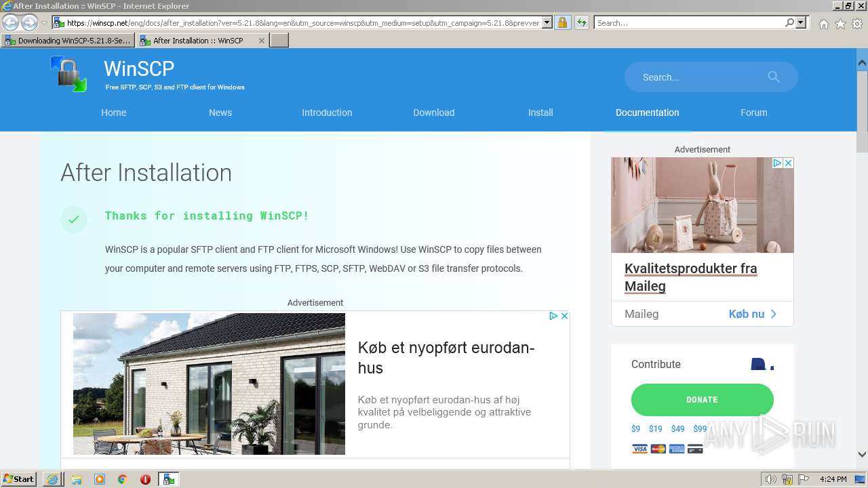
Task: Open 'Kvalitetsprodukter fra Maileg' ad link
Action: coord(690,277)
